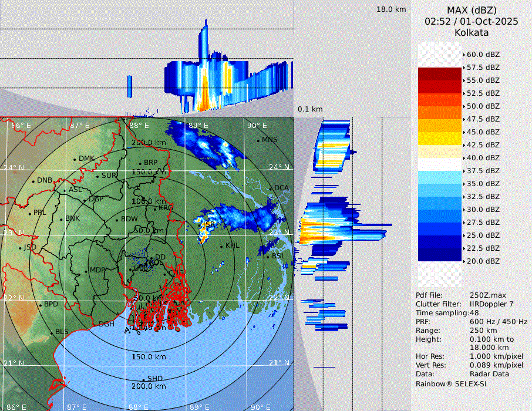Click the DCA station dot

[x=271, y=188]
